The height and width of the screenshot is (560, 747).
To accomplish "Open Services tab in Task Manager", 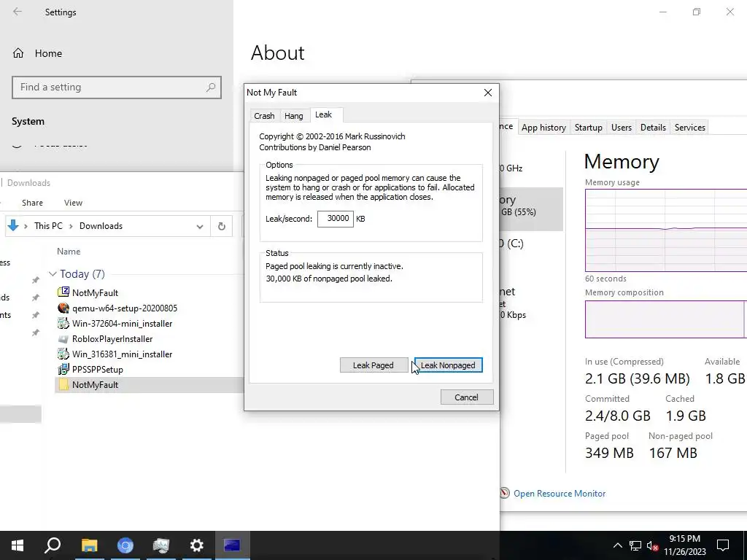I will (690, 128).
